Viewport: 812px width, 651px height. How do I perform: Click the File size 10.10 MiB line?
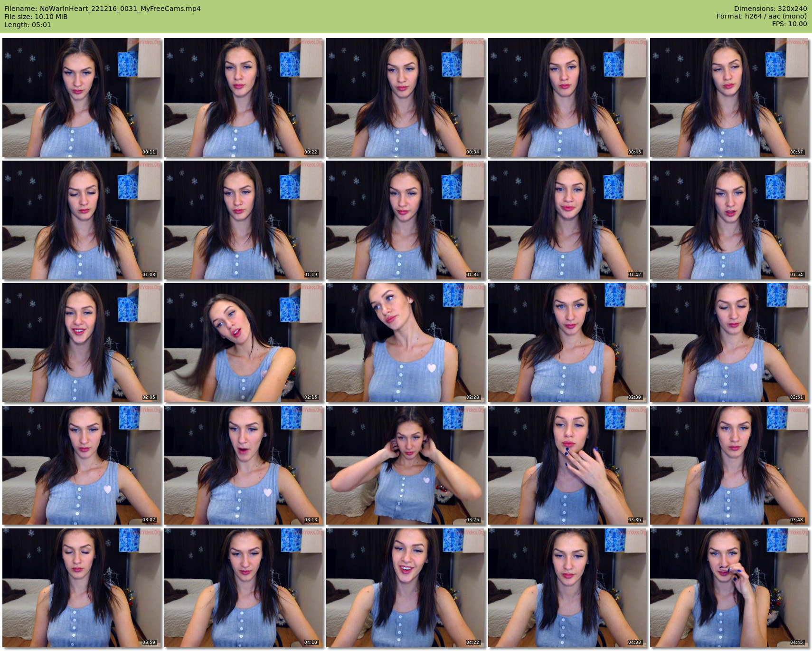(36, 17)
